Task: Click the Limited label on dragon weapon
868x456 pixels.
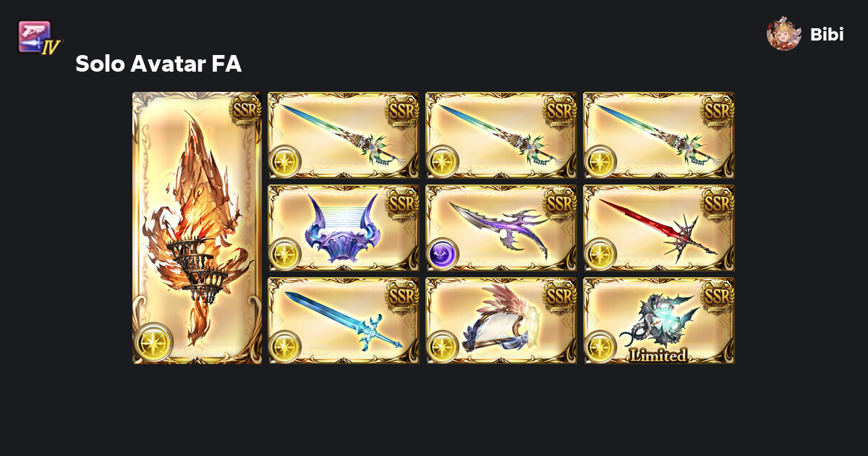Action: click(x=658, y=355)
